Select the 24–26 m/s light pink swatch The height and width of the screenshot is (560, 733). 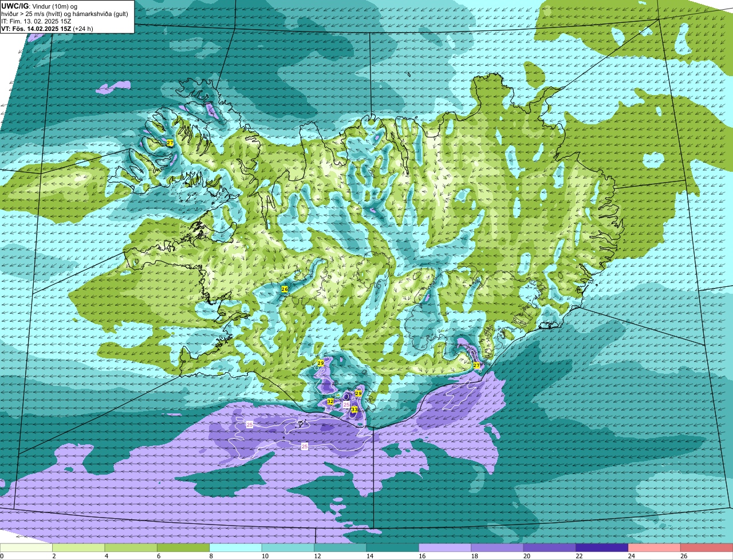(655, 548)
